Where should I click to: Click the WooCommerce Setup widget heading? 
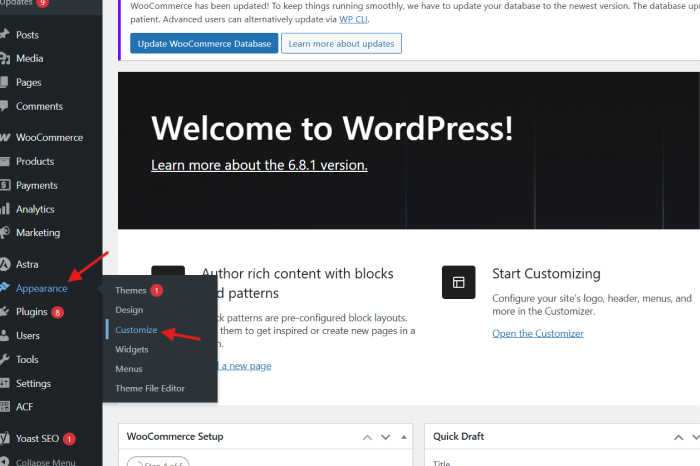tap(175, 437)
